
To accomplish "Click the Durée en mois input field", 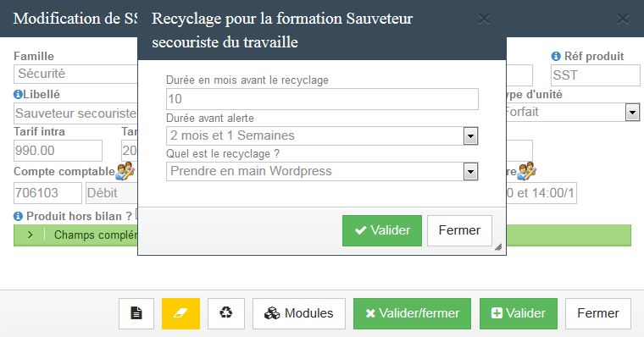I will (322, 99).
